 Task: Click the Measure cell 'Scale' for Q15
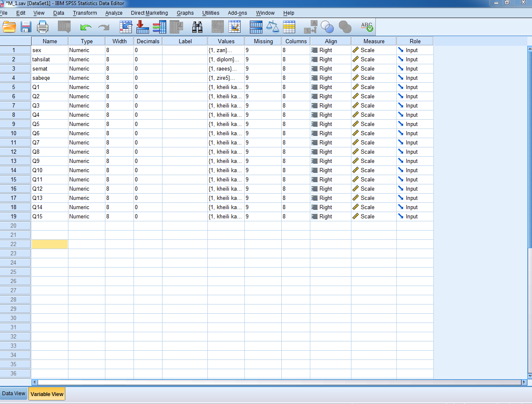(374, 216)
